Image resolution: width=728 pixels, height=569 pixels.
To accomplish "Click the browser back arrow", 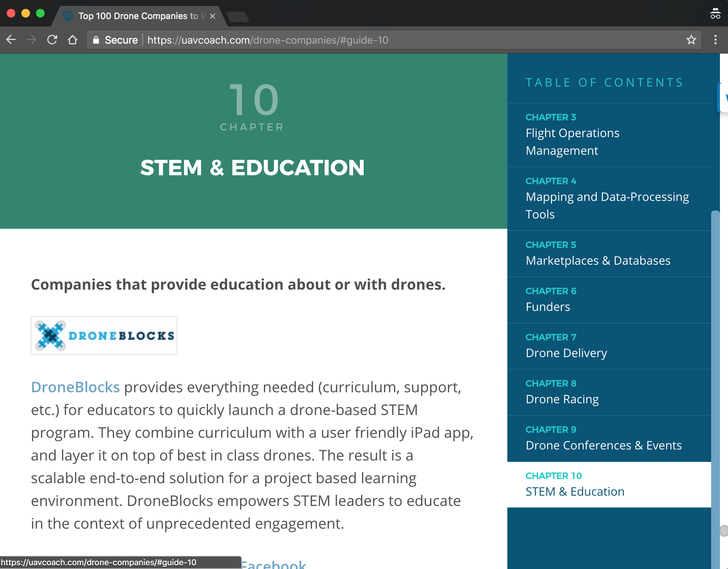I will [11, 40].
